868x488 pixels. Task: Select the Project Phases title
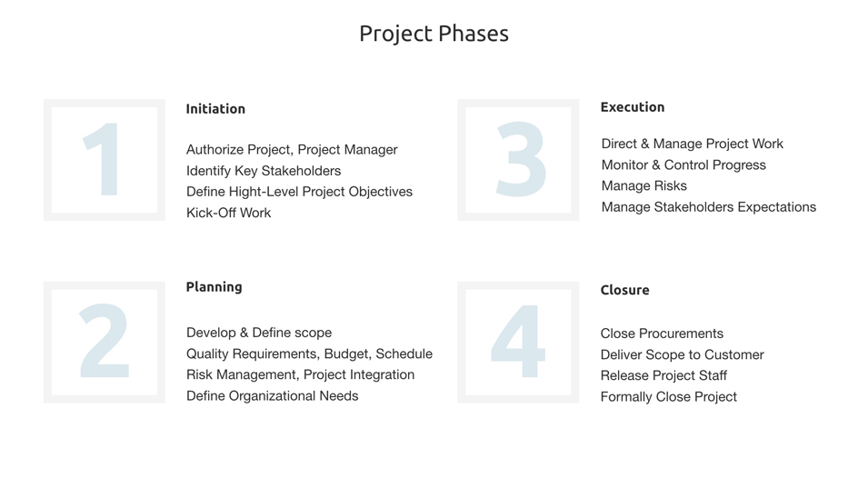pos(434,34)
